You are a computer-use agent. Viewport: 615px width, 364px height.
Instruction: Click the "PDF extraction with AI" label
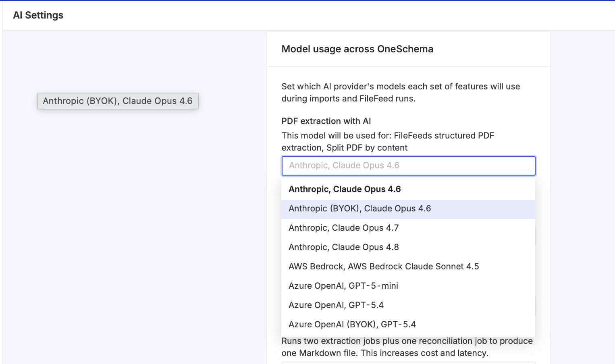(326, 121)
